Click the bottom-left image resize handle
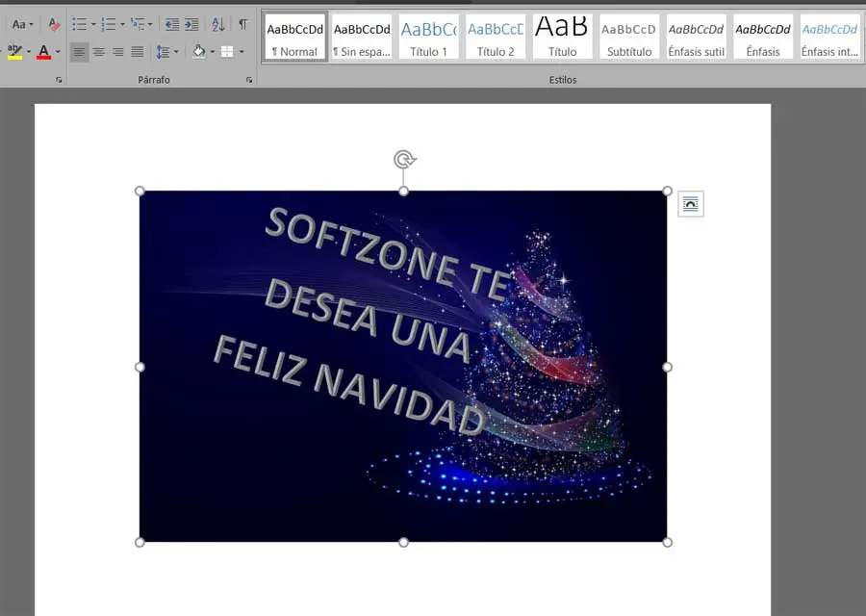 140,543
